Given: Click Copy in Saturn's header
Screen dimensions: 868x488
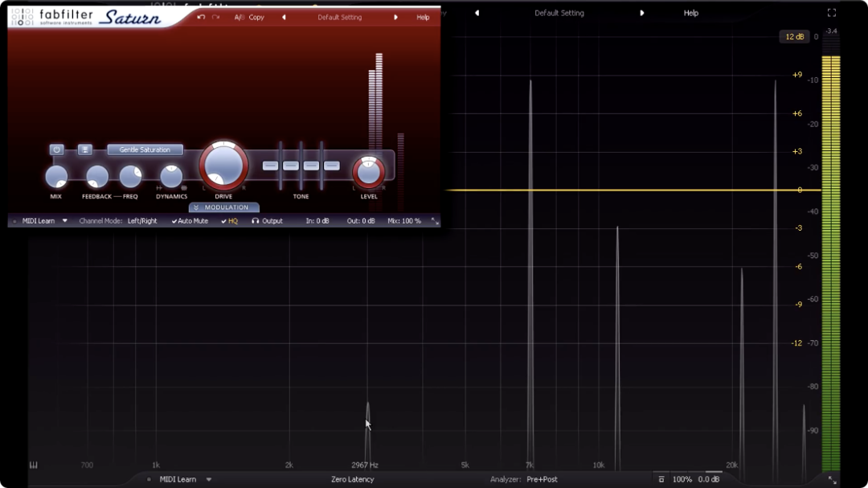Looking at the screenshot, I should coord(256,17).
